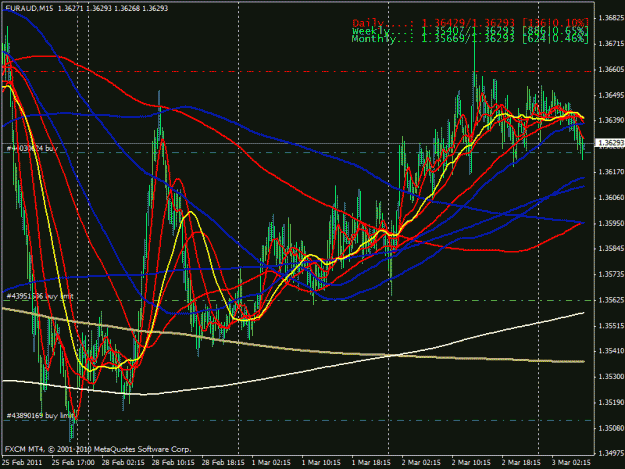
Task: Select the Monthly range line in the overlay
Action: click(x=470, y=39)
